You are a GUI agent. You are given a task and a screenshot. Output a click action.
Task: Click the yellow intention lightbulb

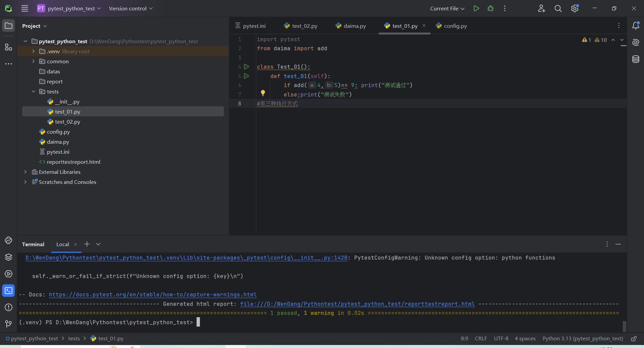coord(263,93)
